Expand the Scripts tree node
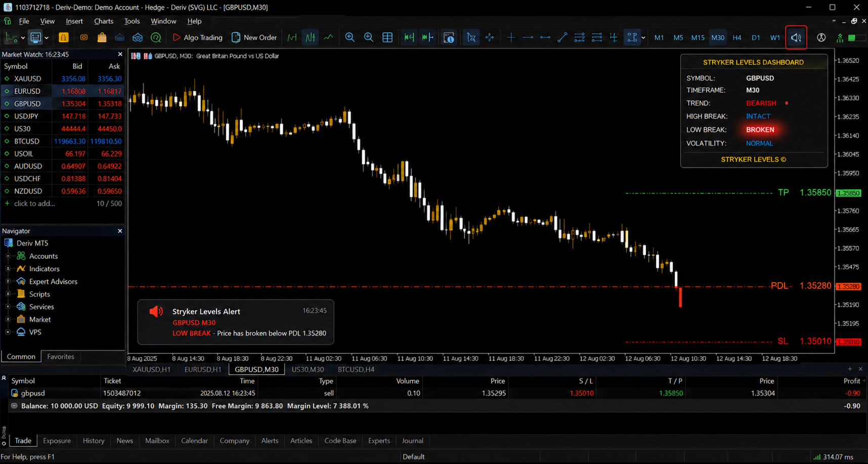 pyautogui.click(x=8, y=294)
